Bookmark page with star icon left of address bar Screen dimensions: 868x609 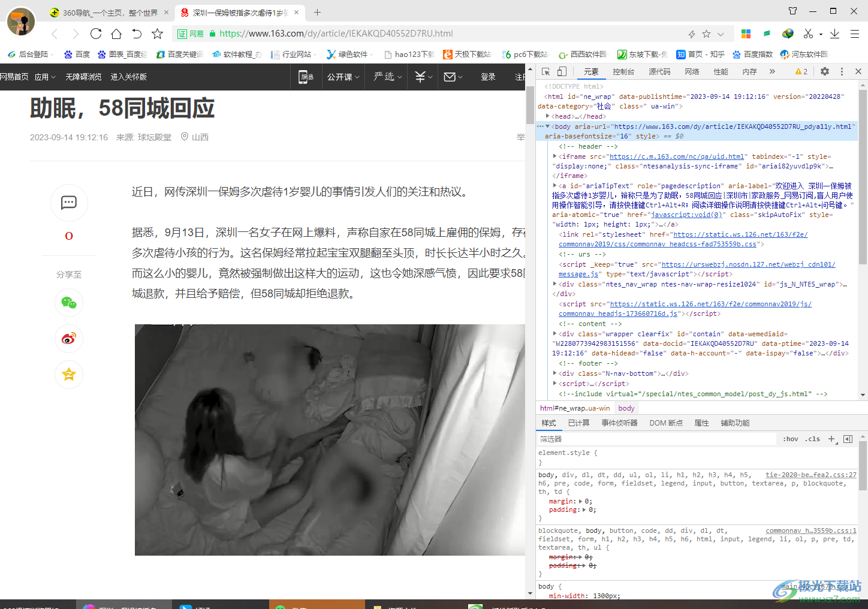157,34
